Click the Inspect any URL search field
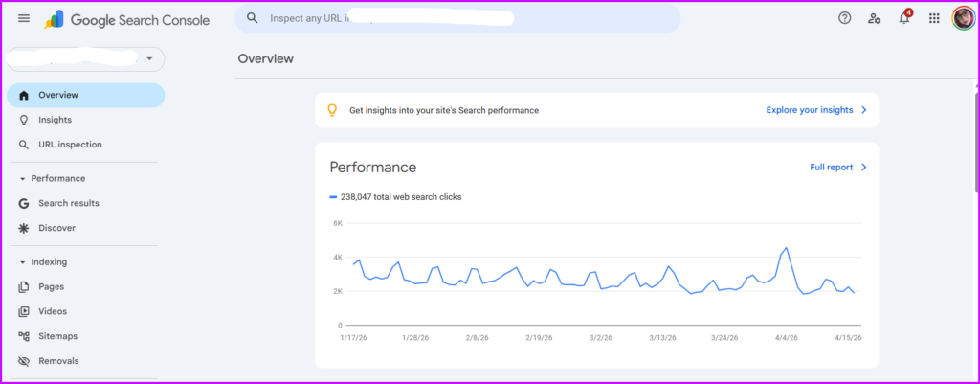Image resolution: width=980 pixels, height=384 pixels. [459, 18]
